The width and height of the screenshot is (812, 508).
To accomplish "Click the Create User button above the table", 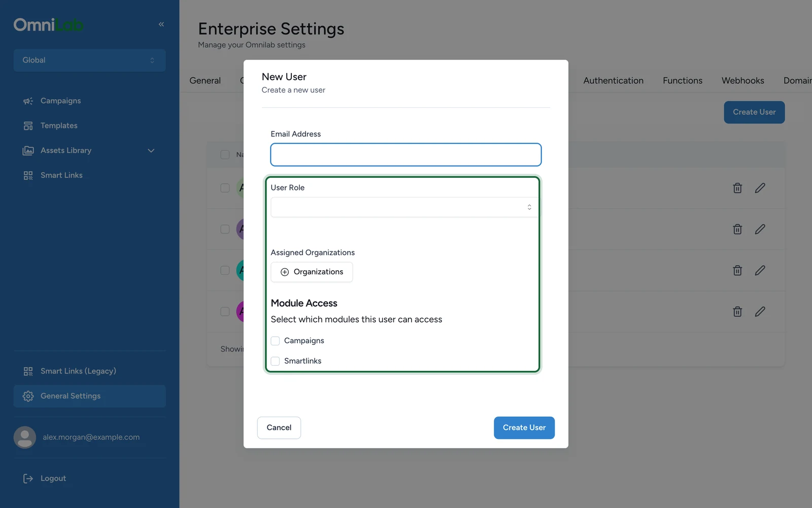I will (754, 112).
